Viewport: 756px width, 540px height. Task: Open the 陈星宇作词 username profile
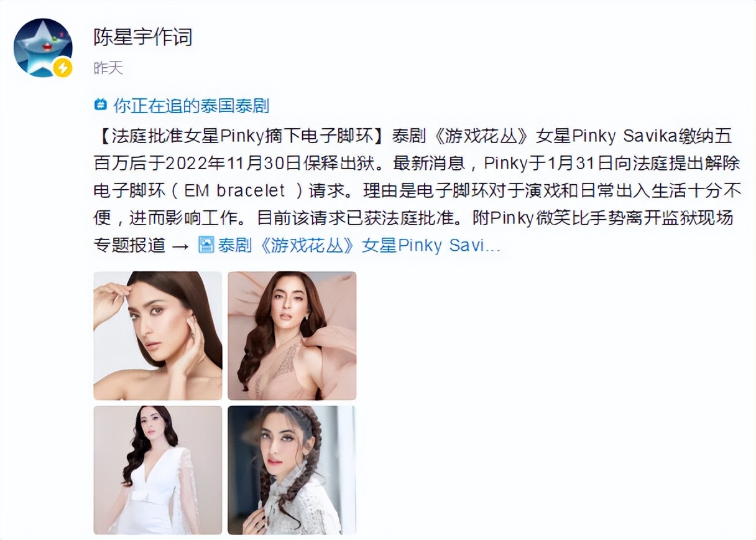point(143,37)
